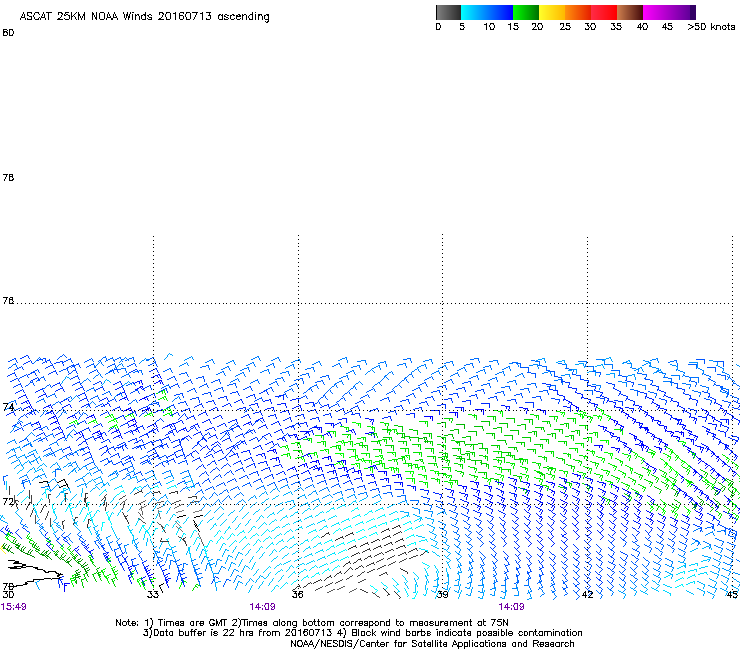Click the green 15-20 knots color bar segment
Screen dimensions: 740x650
click(x=526, y=12)
